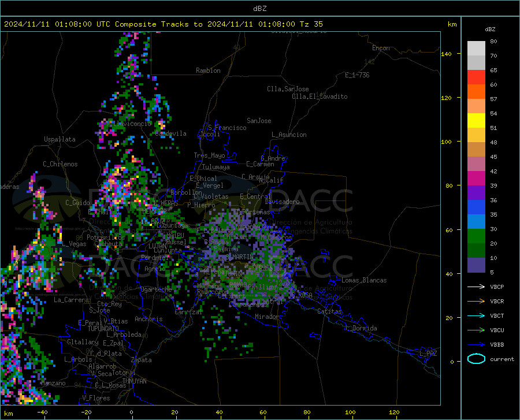Image resolution: width=520 pixels, height=420 pixels.
Task: Click the 'La_Carrera' map label
Action: point(71,300)
